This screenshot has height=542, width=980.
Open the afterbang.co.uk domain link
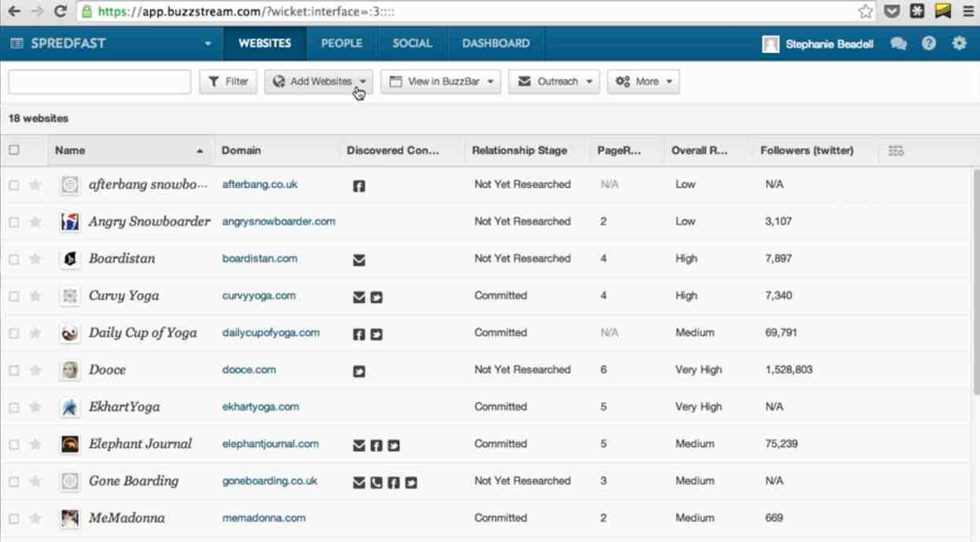(259, 185)
